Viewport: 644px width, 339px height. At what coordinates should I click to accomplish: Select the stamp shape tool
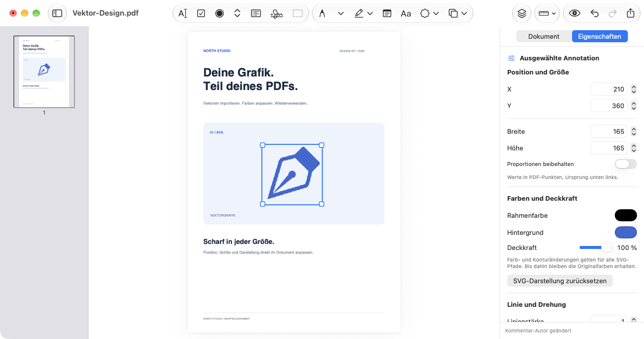(x=425, y=14)
